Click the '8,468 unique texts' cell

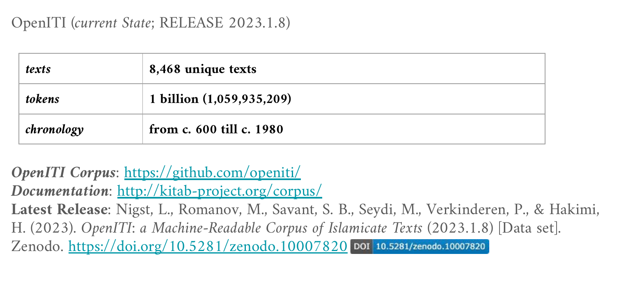click(344, 69)
